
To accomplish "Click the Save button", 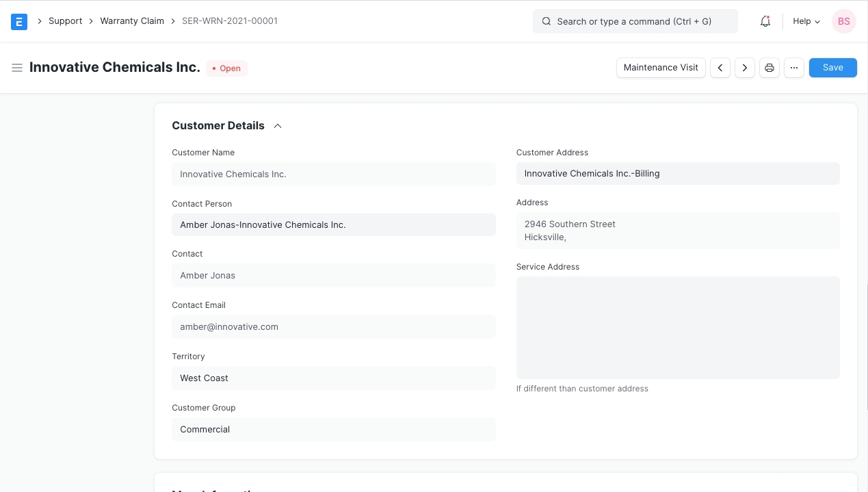I will (832, 68).
